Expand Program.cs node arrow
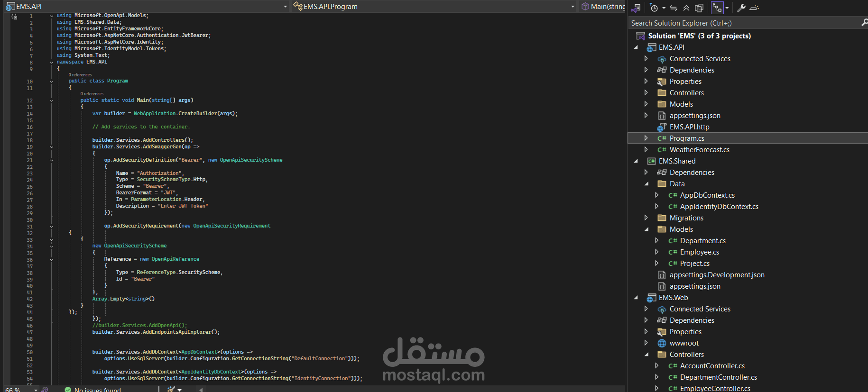This screenshot has height=392, width=868. (646, 138)
